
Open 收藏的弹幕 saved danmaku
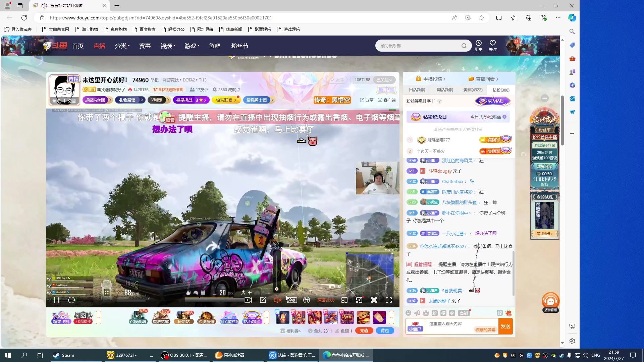pos(485,329)
